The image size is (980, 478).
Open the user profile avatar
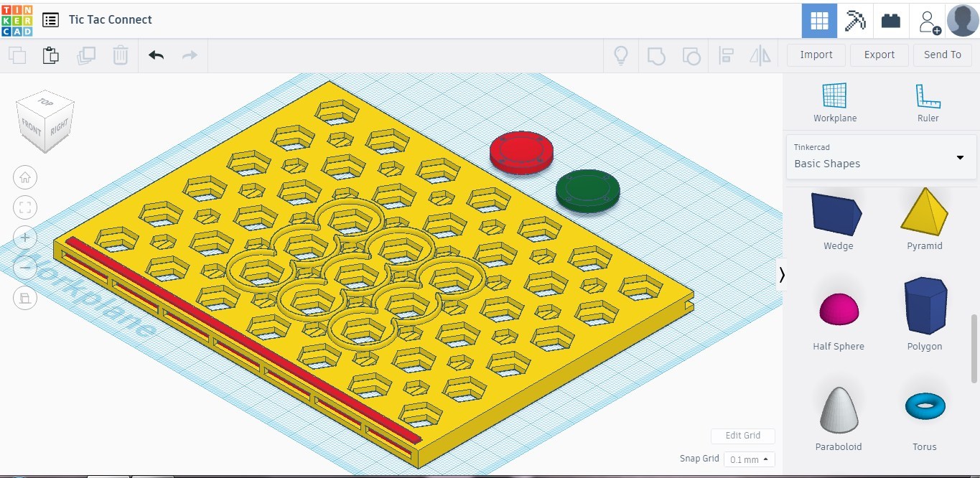(963, 20)
